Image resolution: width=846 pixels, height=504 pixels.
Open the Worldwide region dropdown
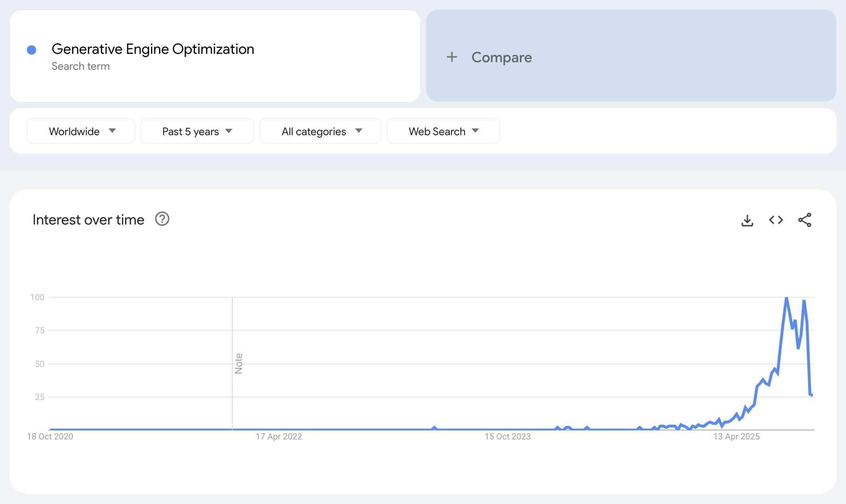(81, 131)
